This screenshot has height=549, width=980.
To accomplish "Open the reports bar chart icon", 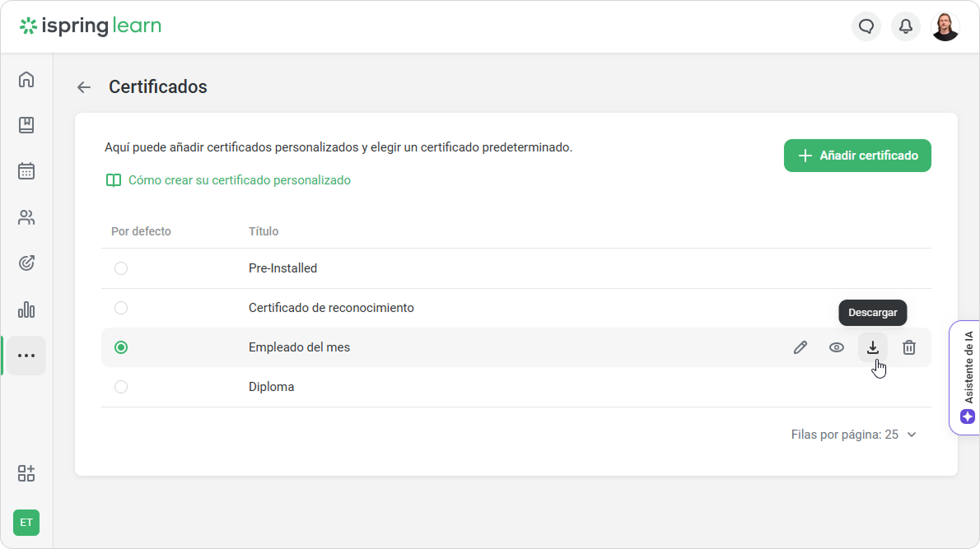I will [x=26, y=309].
